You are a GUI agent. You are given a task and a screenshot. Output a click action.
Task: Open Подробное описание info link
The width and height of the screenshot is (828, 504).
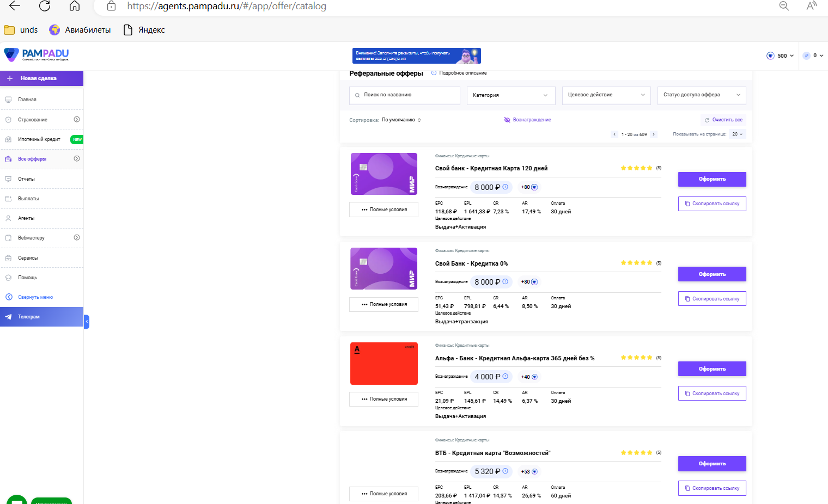tap(459, 73)
